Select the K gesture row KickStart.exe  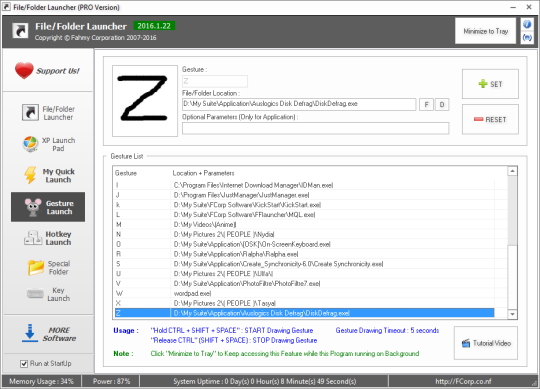click(304, 205)
